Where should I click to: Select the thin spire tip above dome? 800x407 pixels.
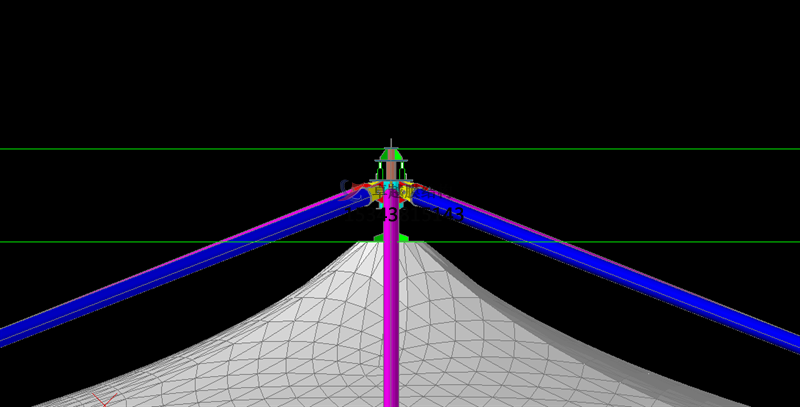tap(391, 142)
